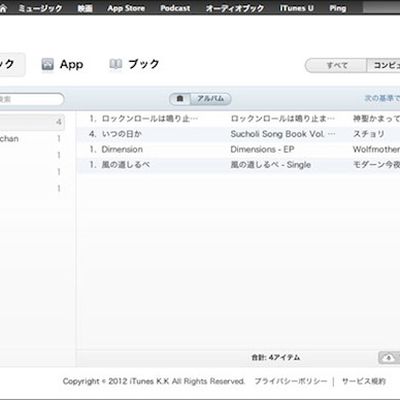
Task: Switch to the App Store tab
Action: point(126,8)
